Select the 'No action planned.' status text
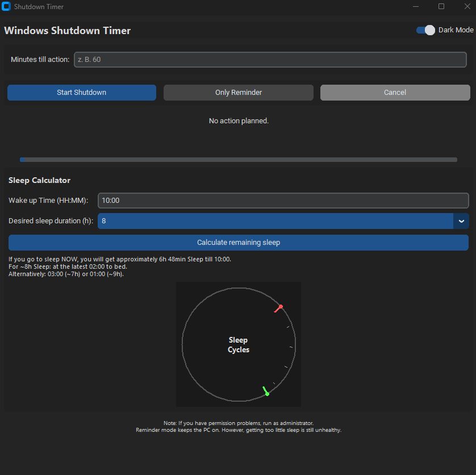 point(239,121)
